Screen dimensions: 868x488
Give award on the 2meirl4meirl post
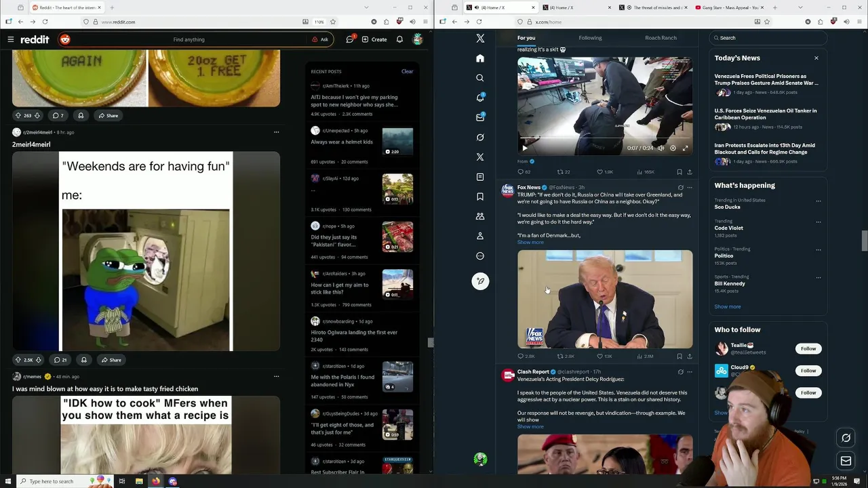(83, 360)
